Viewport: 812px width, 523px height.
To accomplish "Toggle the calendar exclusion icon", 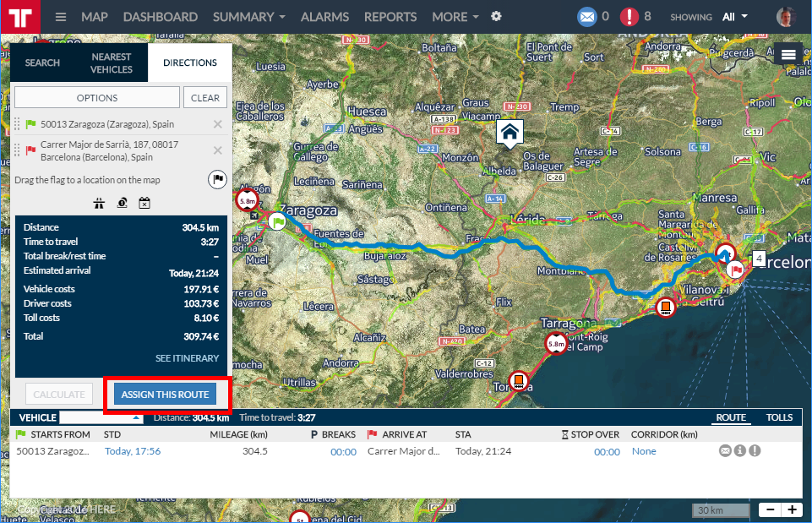I will (144, 203).
